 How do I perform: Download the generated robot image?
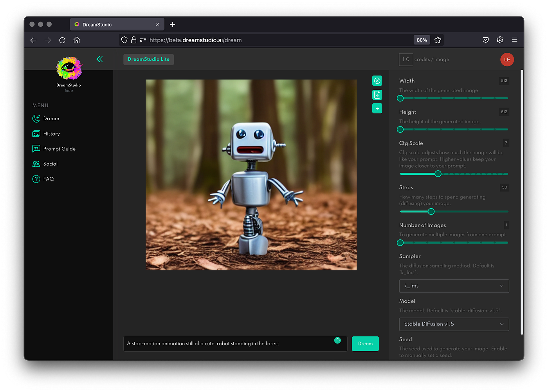[377, 95]
